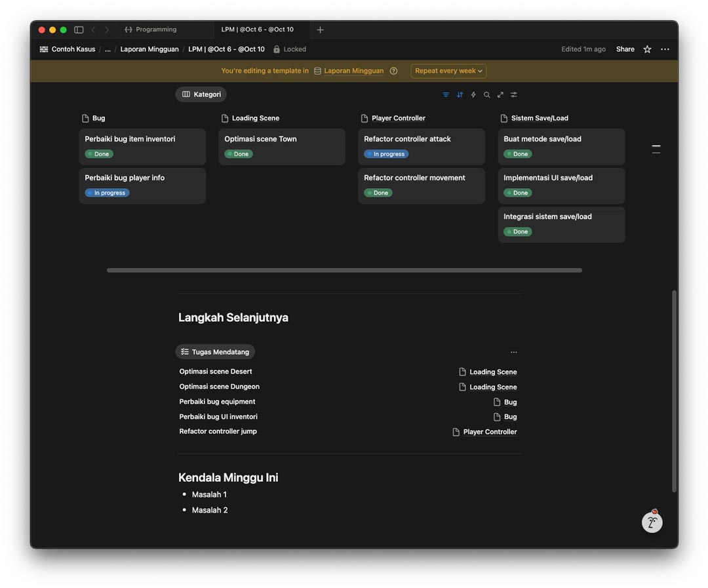This screenshot has width=708, height=588.
Task: Expand the collapsed breadcrumb ellipsis
Action: point(108,49)
